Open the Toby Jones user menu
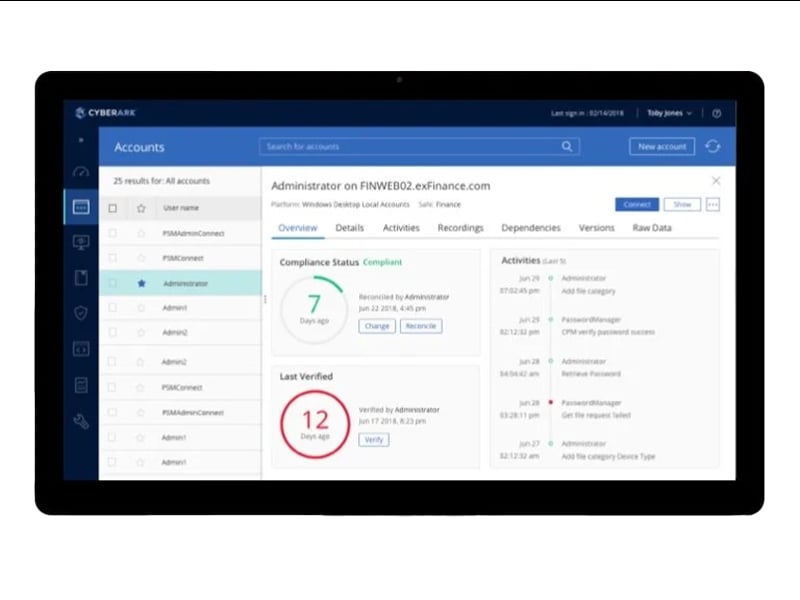The height and width of the screenshot is (600, 800). point(669,113)
